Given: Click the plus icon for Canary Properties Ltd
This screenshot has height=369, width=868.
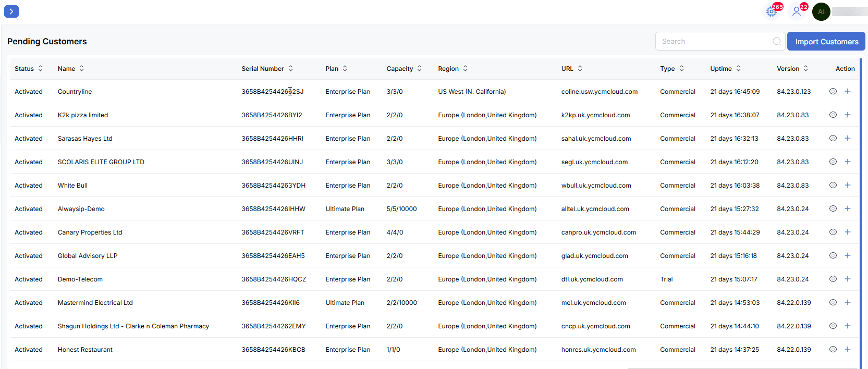Looking at the screenshot, I should coord(848,232).
